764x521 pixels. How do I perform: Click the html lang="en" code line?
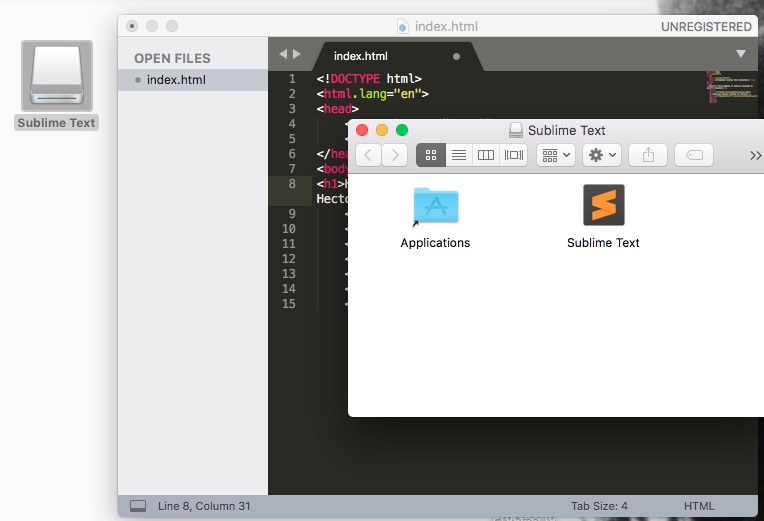coord(372,94)
